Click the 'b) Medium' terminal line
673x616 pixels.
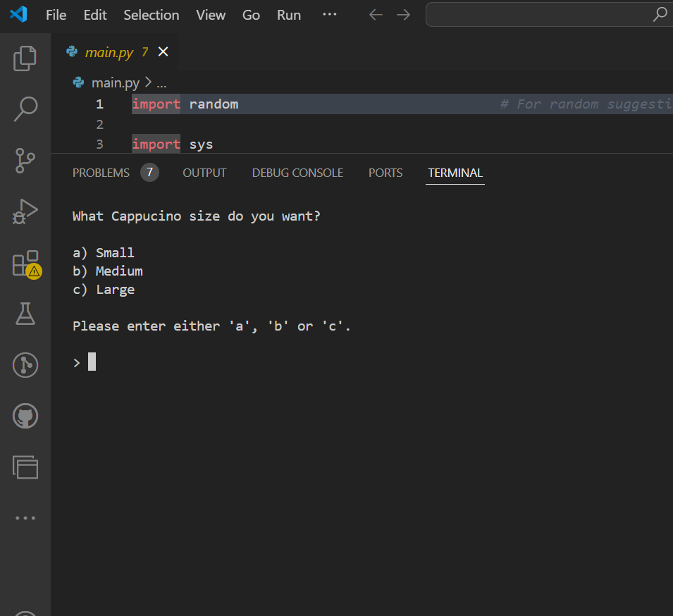(108, 271)
